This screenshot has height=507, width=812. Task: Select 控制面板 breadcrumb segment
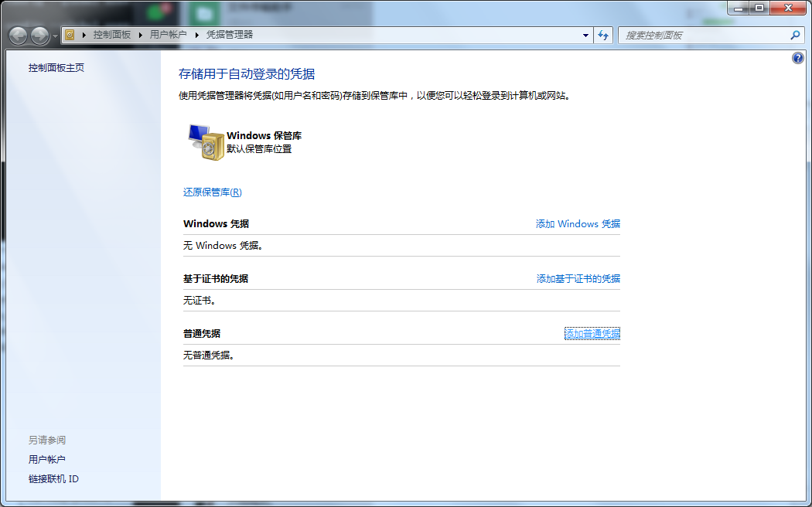tap(112, 35)
